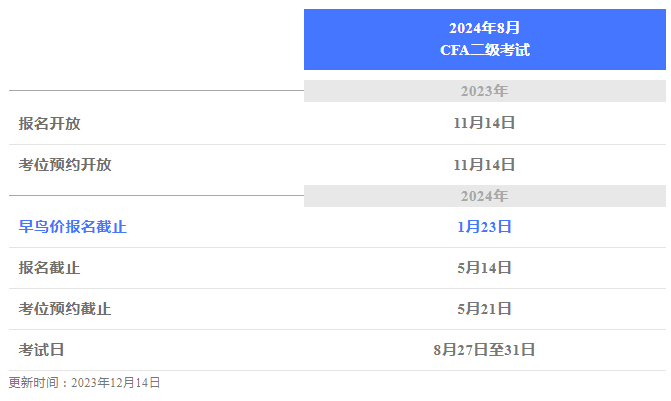Click the horizontal line left of 2023年
Image resolution: width=671 pixels, height=401 pixels.
point(157,90)
